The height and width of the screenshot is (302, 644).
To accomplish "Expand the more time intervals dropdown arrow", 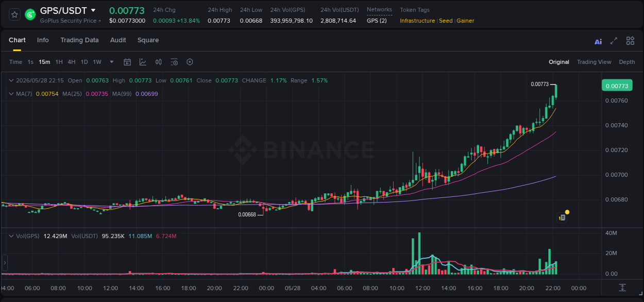I will pyautogui.click(x=112, y=62).
